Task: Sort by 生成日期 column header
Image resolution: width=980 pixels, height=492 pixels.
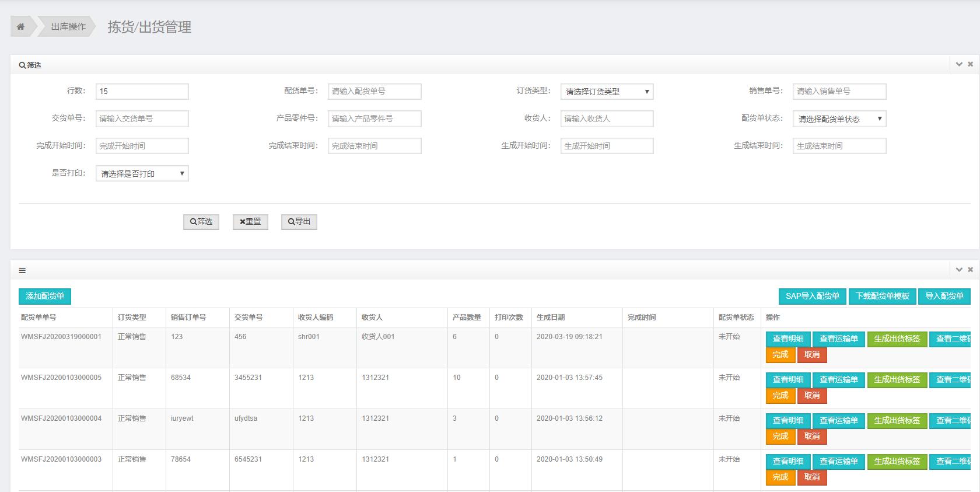Action: pyautogui.click(x=551, y=317)
